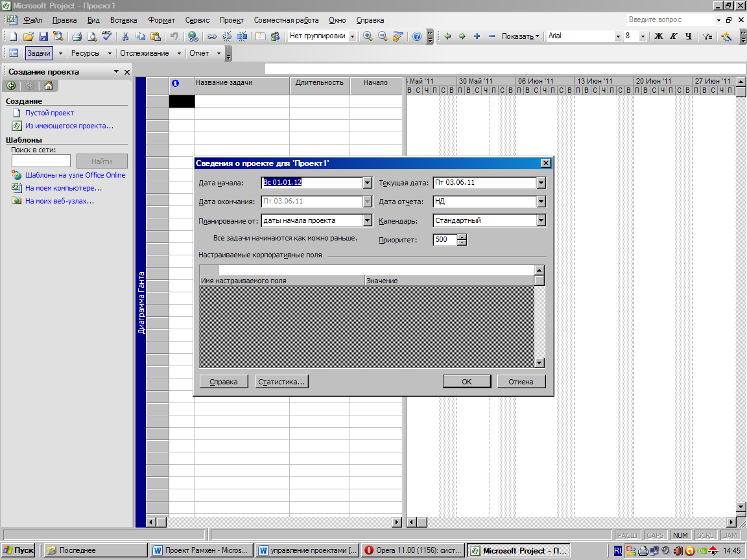Open the Формат menu
Image resolution: width=747 pixels, height=560 pixels.
[161, 20]
